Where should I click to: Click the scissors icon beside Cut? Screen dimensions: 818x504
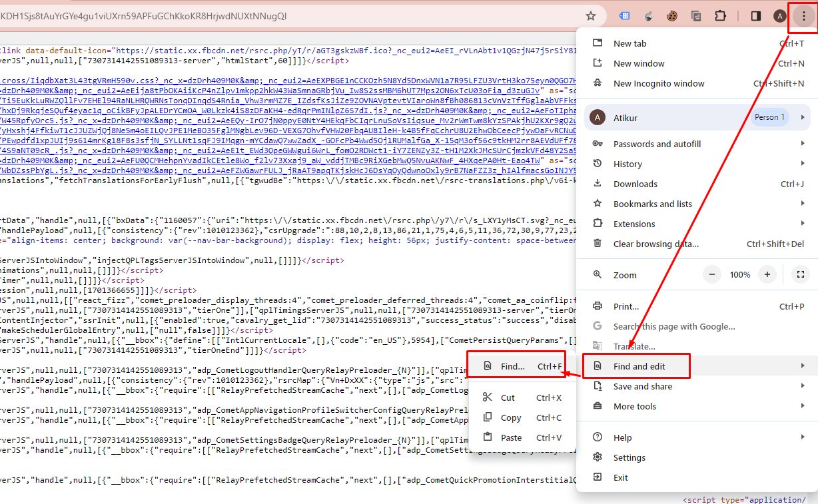tap(488, 397)
